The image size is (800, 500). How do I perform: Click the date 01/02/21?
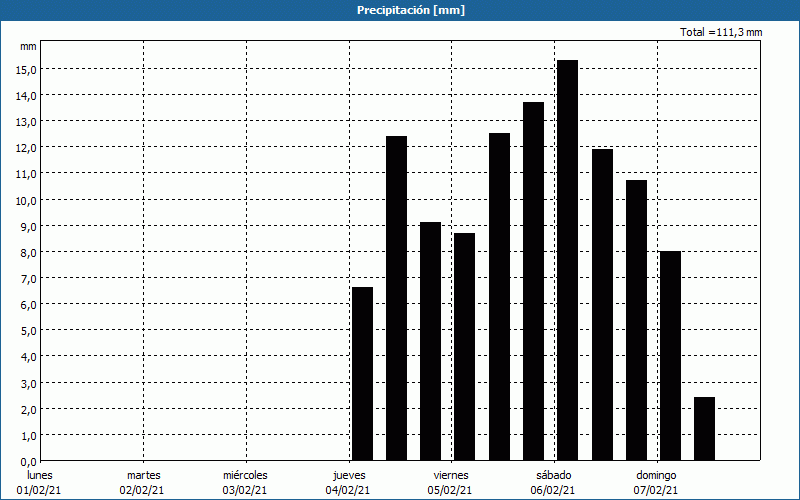pyautogui.click(x=39, y=490)
